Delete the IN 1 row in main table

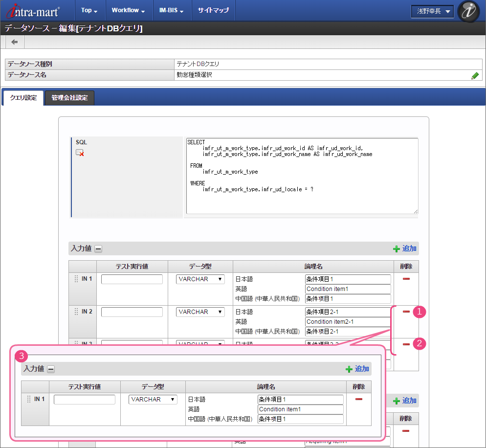click(x=406, y=279)
